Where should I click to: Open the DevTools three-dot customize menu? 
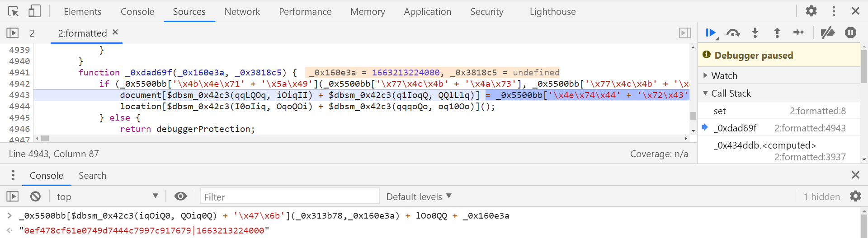point(834,11)
